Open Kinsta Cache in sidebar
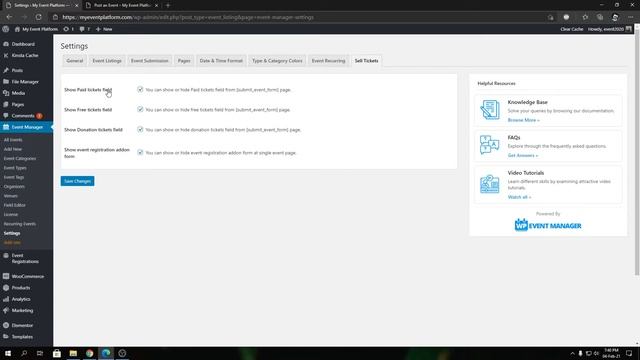The height and width of the screenshot is (360, 640). point(25,56)
